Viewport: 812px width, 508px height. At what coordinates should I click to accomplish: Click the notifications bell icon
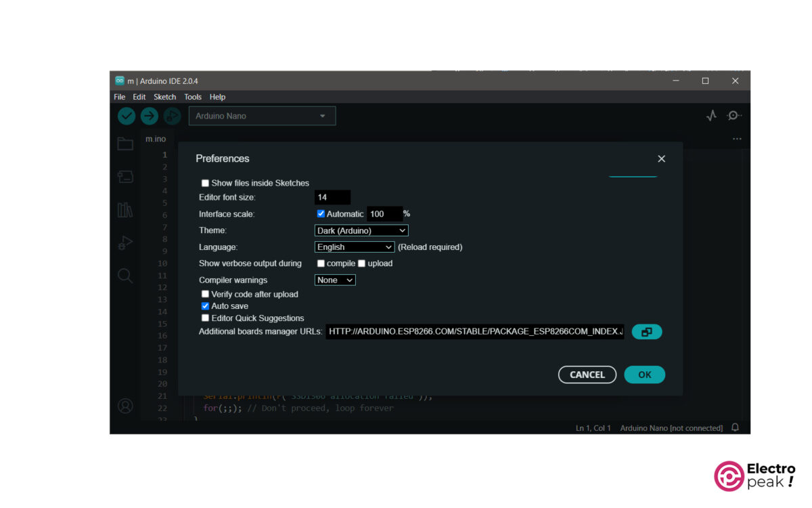pos(735,427)
